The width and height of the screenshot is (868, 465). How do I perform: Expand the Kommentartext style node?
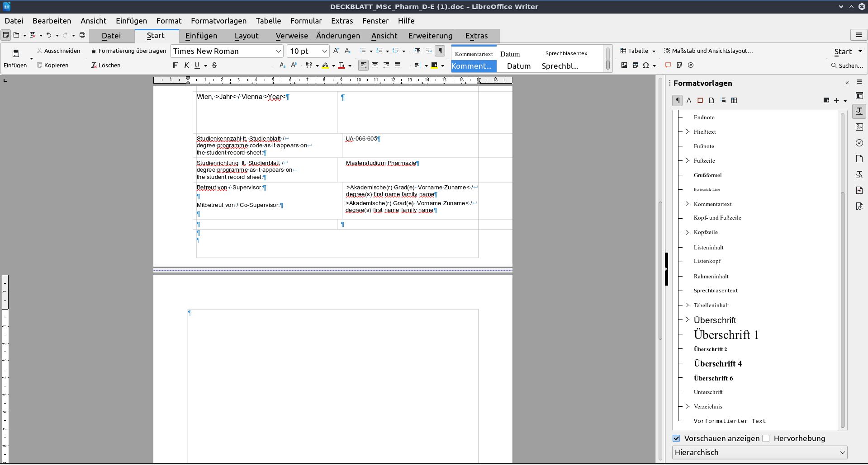688,204
